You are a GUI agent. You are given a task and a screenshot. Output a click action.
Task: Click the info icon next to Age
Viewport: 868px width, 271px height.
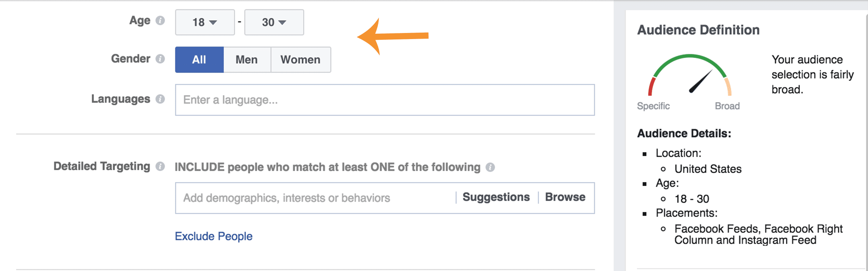click(x=160, y=21)
